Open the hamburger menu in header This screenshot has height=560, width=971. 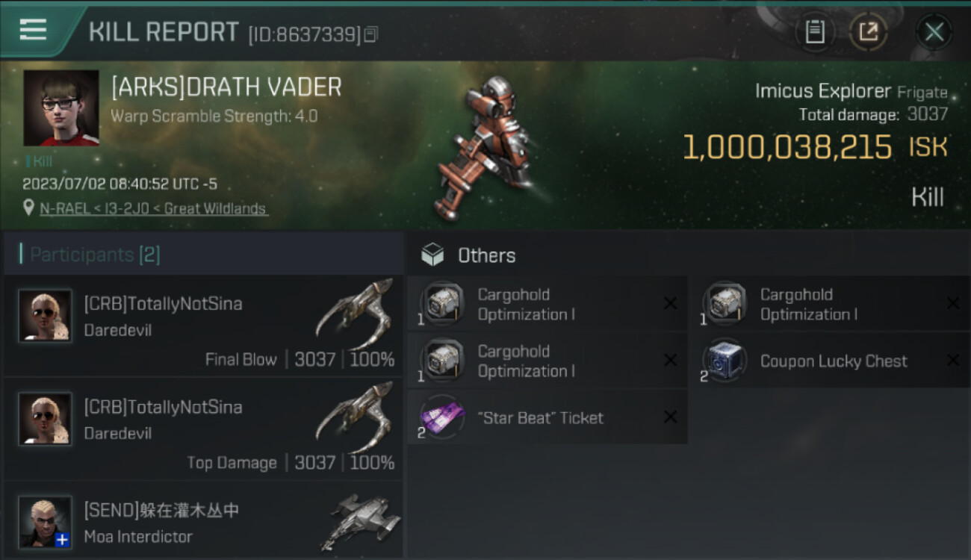point(33,29)
